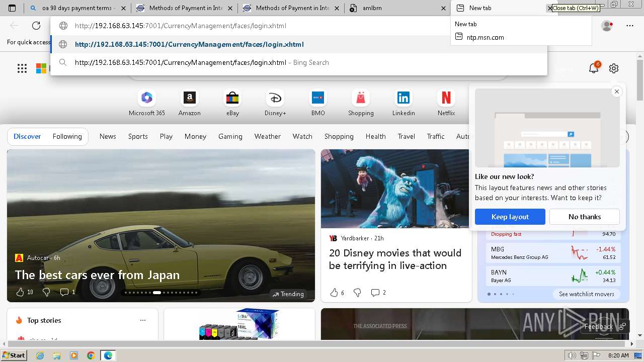Click the printer ink cartridges ad image
644x362 pixels.
(239, 323)
